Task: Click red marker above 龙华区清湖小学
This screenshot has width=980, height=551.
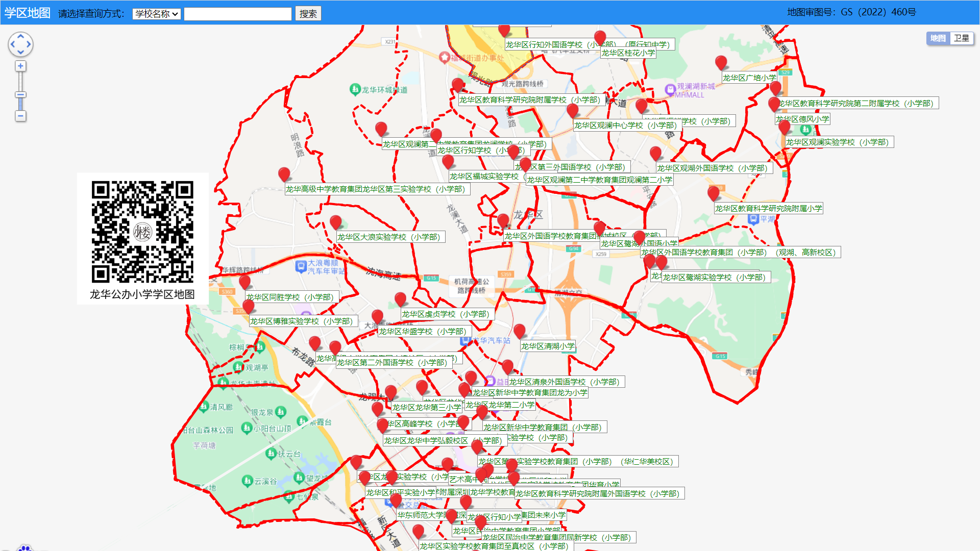Action: [x=519, y=331]
